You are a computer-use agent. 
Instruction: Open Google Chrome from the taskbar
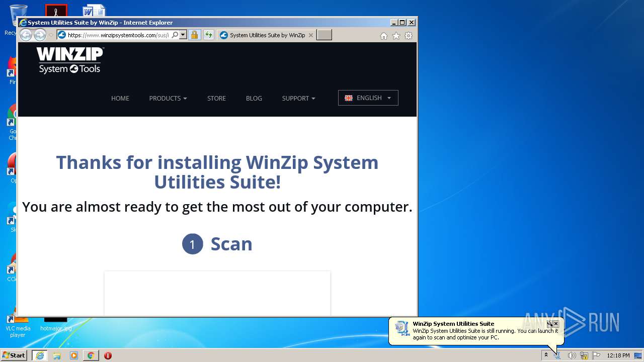click(91, 355)
